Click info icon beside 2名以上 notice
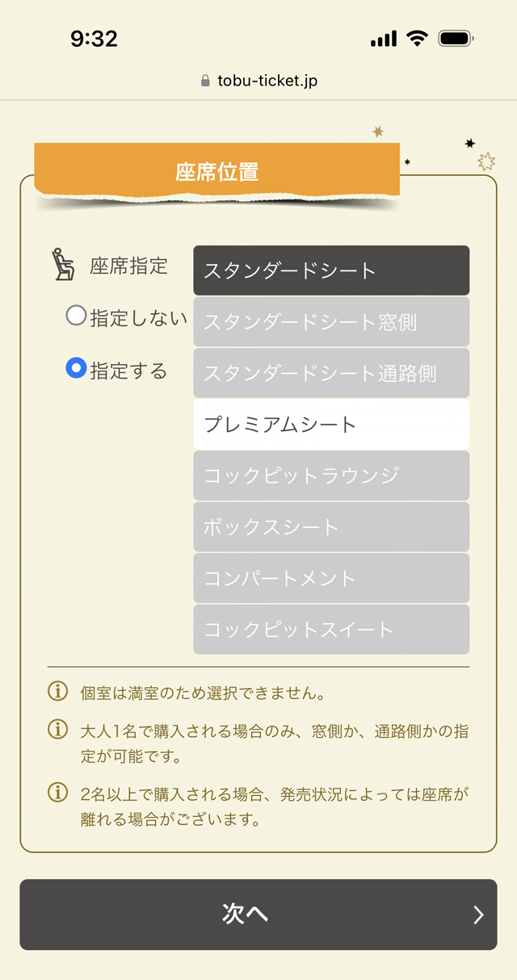Viewport: 517px width, 980px height. [57, 793]
